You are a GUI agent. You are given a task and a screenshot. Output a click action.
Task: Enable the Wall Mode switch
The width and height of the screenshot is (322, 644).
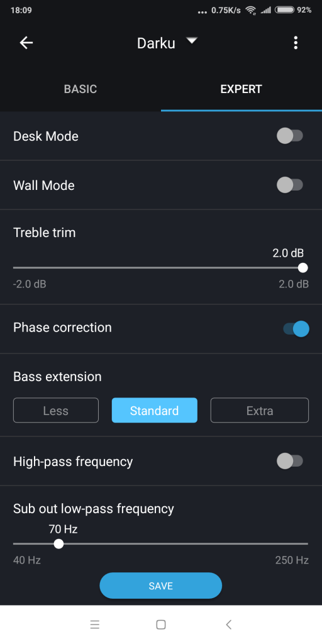290,186
